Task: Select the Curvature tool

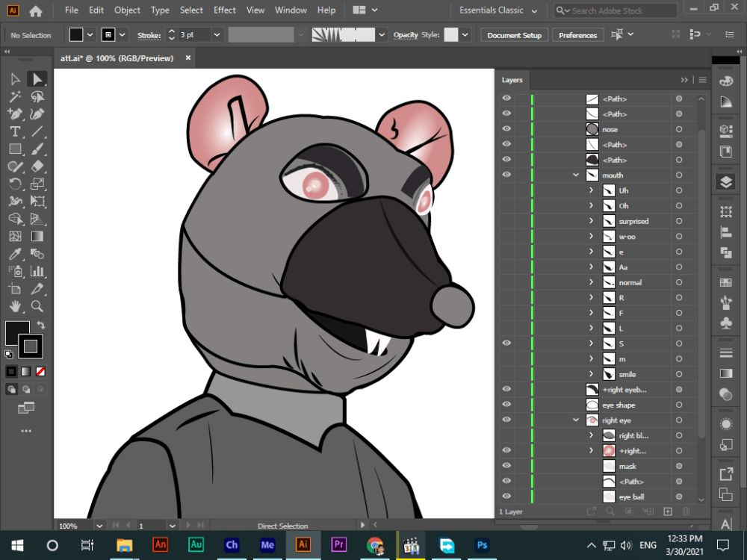Action: [x=37, y=113]
